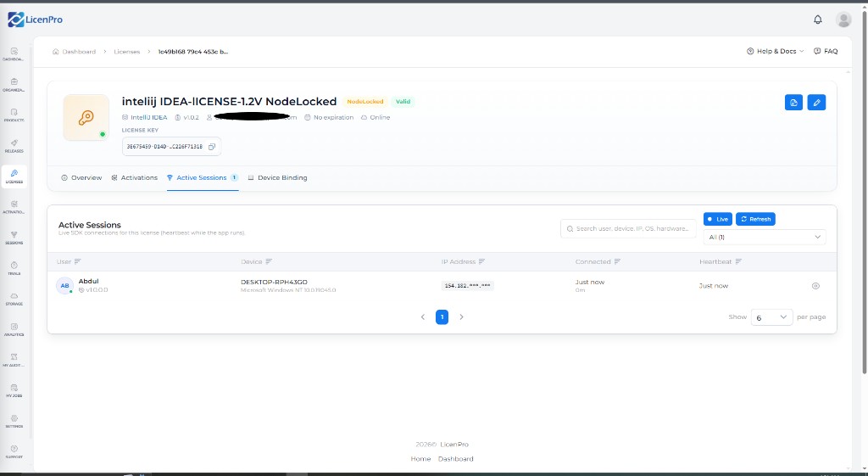Open Activations in the left sidebar
The width and height of the screenshot is (868, 476).
(x=14, y=207)
